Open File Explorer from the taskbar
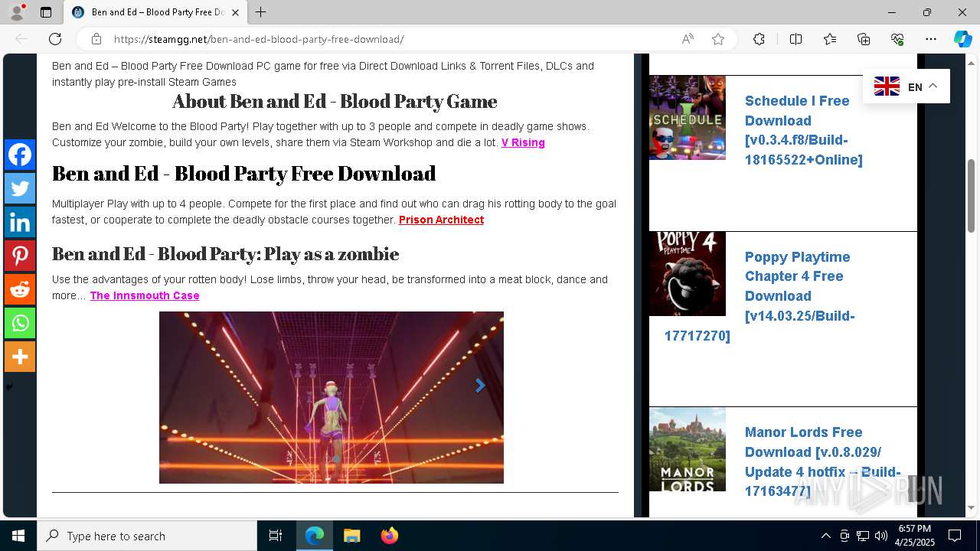 tap(351, 536)
